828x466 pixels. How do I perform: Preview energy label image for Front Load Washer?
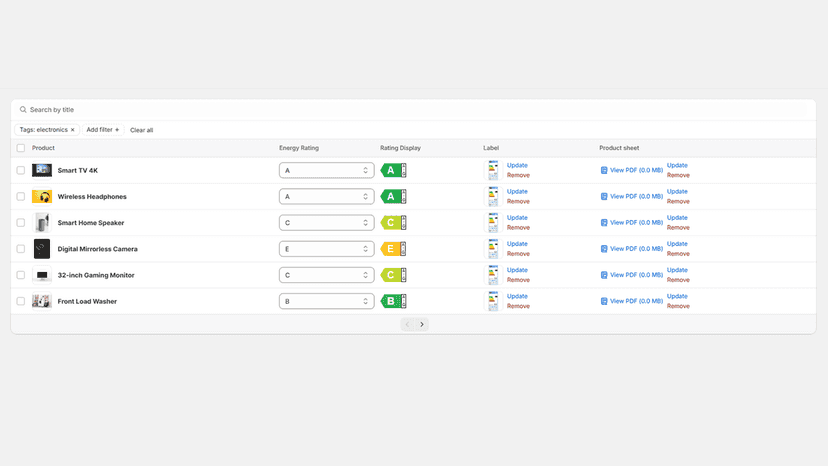(493, 301)
